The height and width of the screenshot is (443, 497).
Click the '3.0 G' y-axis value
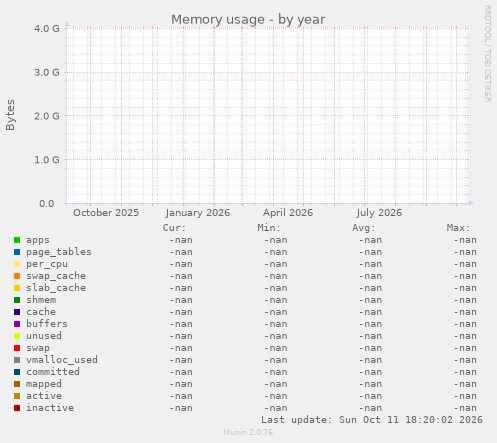pos(47,72)
